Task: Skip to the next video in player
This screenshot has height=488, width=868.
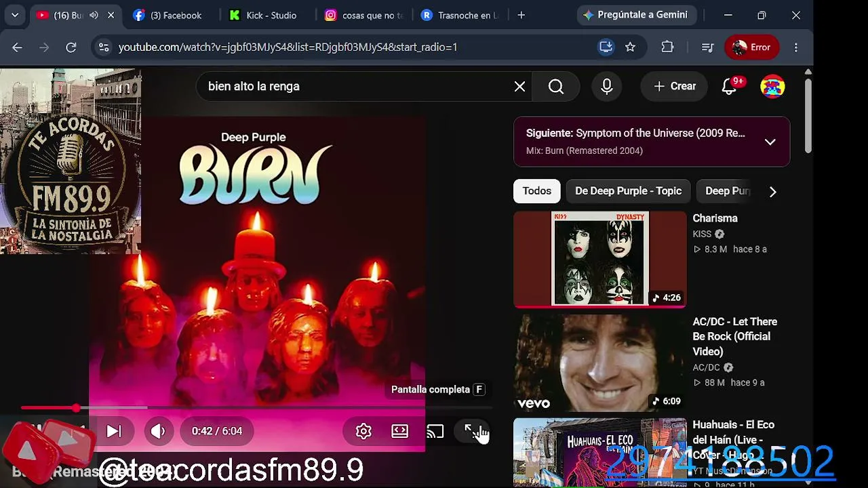Action: pos(114,431)
